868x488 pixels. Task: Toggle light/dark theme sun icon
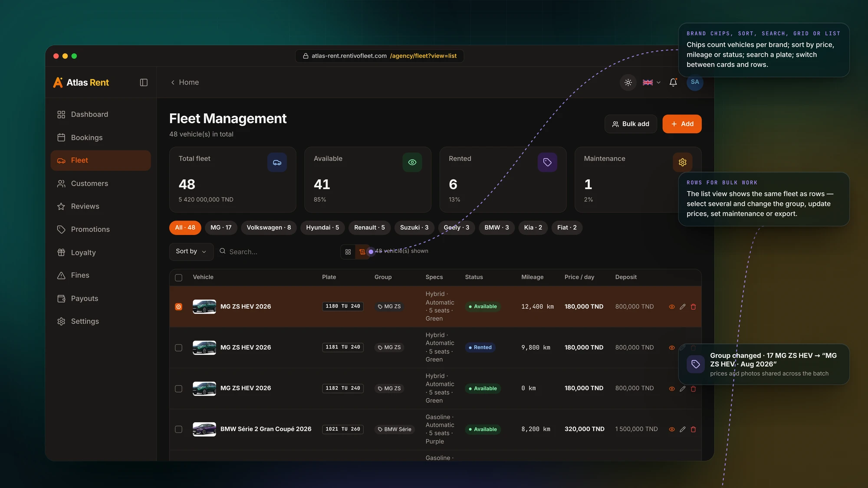click(628, 82)
